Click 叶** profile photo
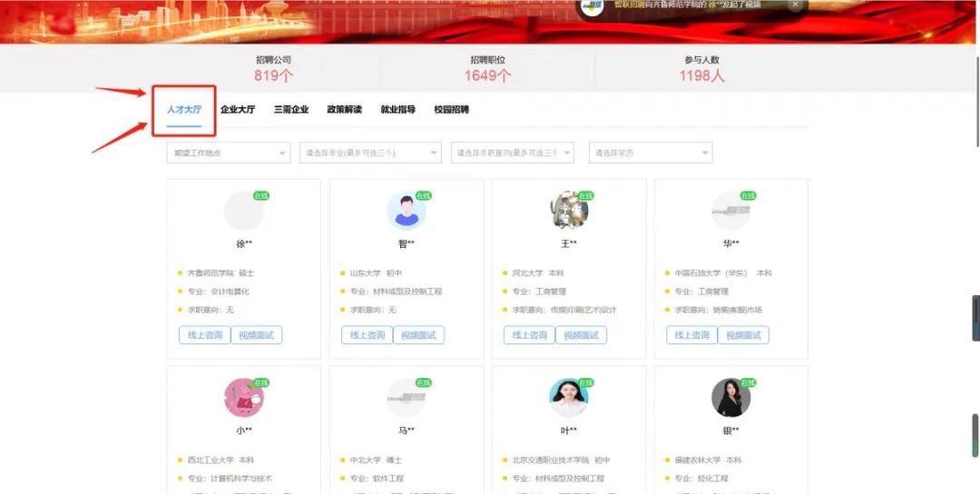The image size is (980, 494). coord(568,397)
